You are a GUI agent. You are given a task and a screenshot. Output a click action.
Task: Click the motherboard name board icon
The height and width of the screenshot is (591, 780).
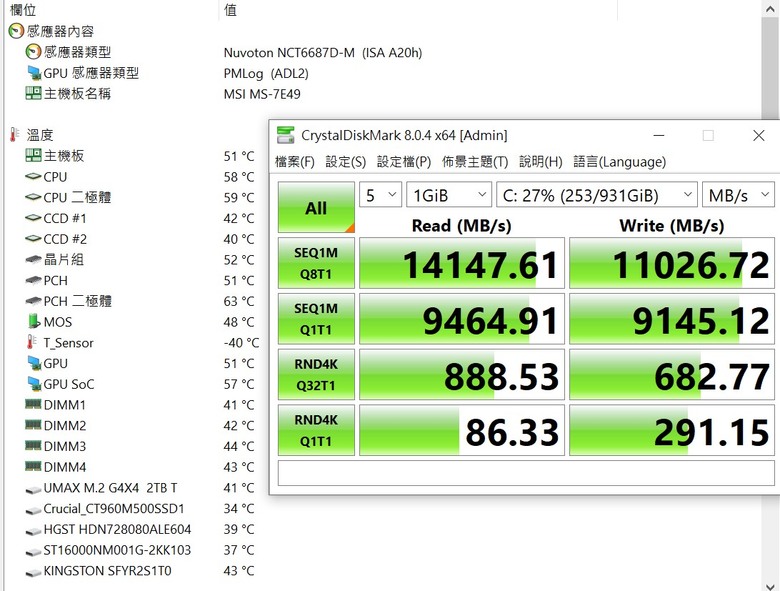[x=33, y=93]
